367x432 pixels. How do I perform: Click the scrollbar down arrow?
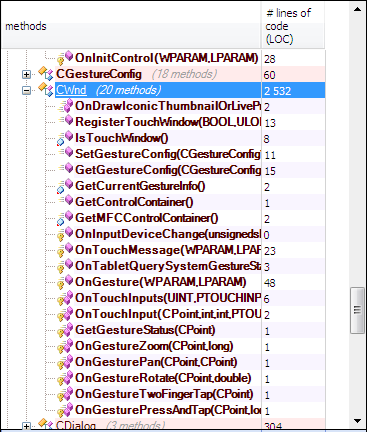[x=357, y=421]
